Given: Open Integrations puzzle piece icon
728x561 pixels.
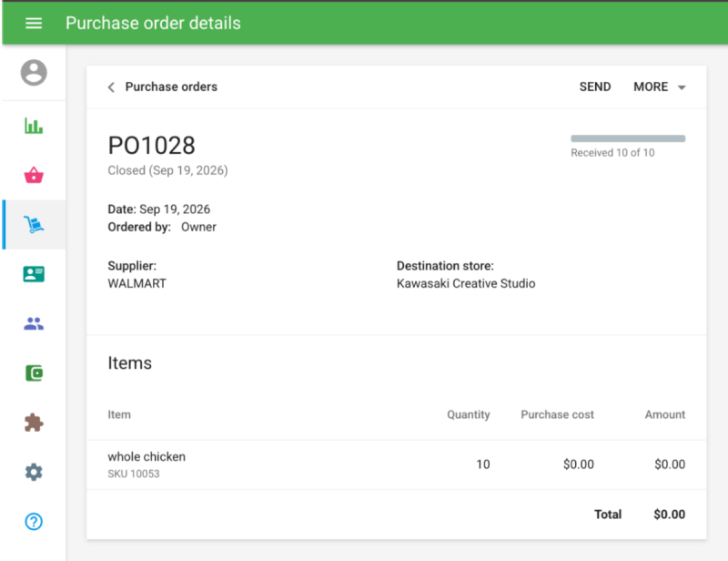Looking at the screenshot, I should point(34,423).
